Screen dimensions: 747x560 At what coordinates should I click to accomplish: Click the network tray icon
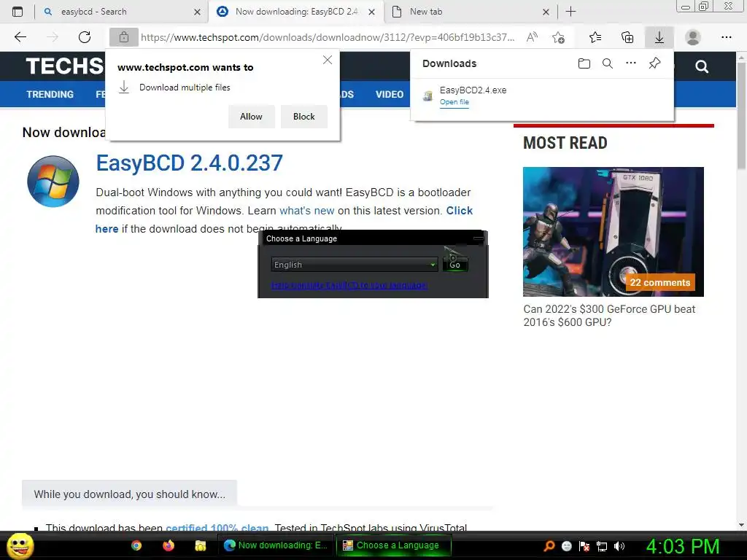(602, 546)
